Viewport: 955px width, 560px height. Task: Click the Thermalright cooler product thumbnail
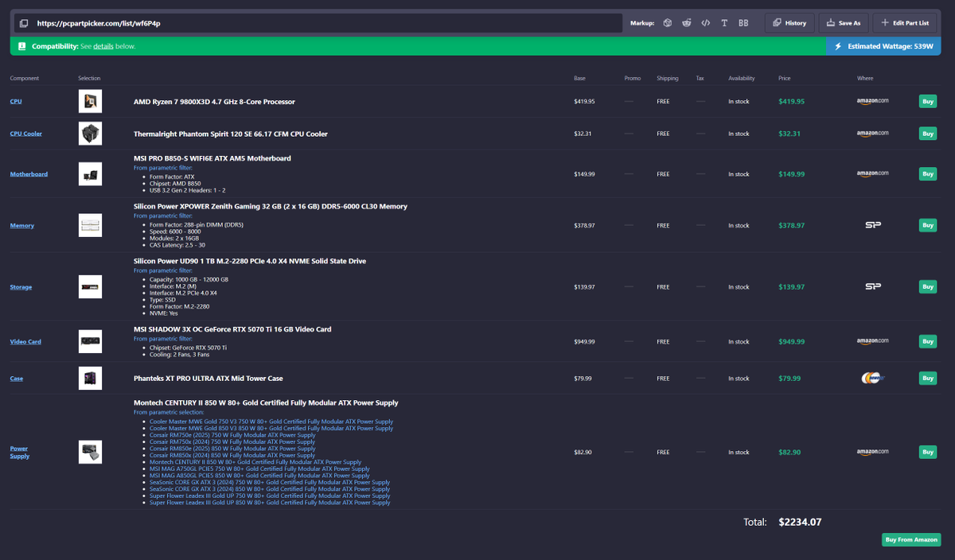pyautogui.click(x=90, y=134)
